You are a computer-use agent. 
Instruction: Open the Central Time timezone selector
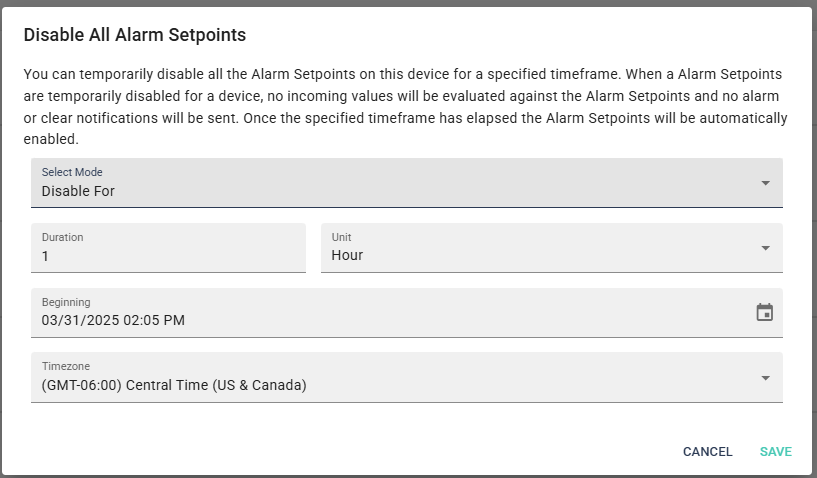(x=406, y=378)
